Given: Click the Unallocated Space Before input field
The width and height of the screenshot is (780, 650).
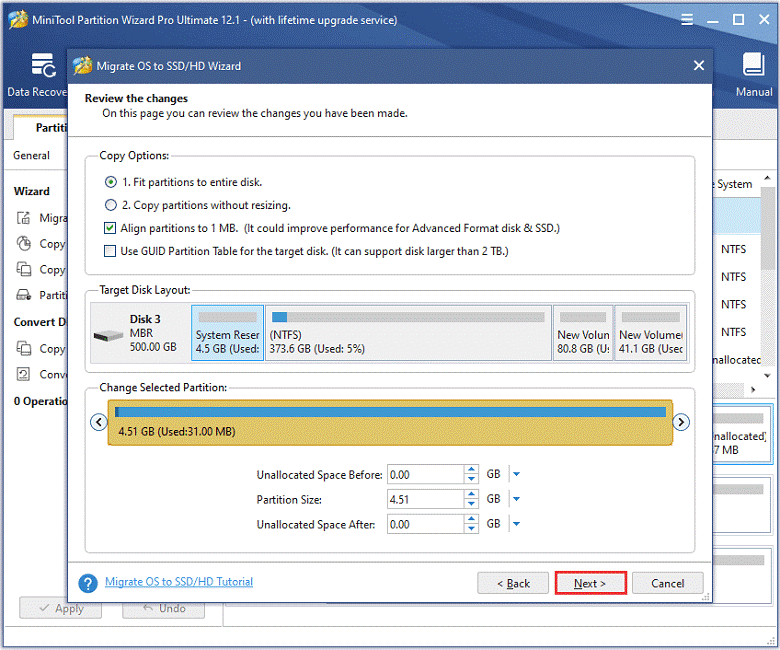Looking at the screenshot, I should coord(426,474).
